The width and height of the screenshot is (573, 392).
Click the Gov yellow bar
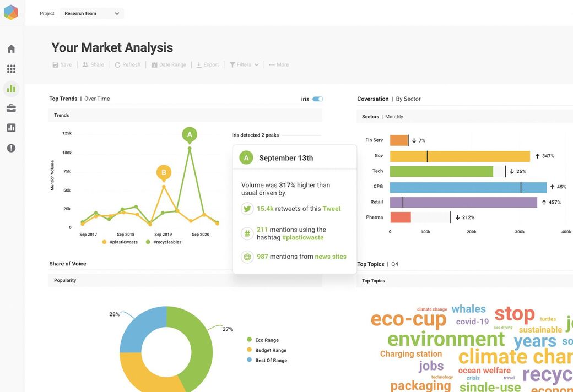[x=460, y=156]
